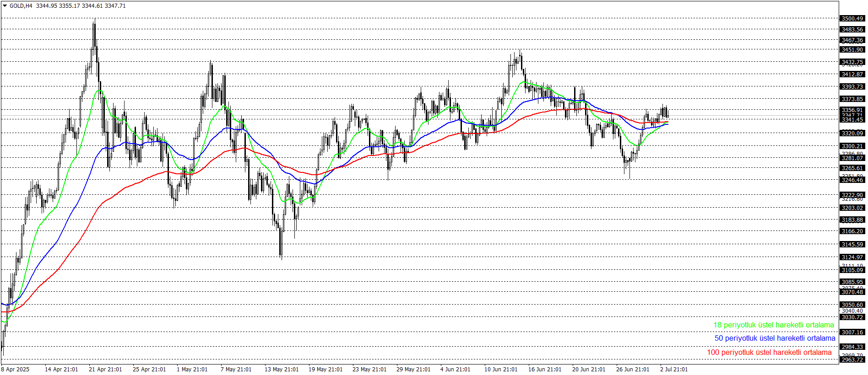Click the 3432.75 price level label

(852, 62)
